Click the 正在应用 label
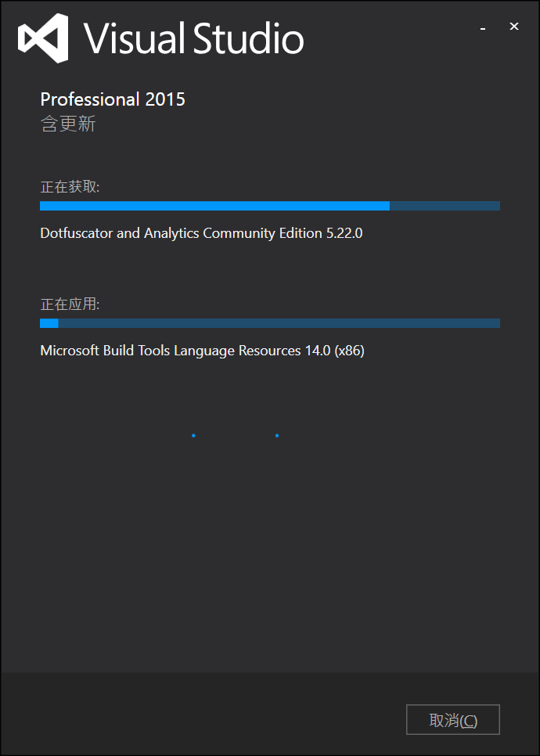This screenshot has height=756, width=540. (70, 304)
